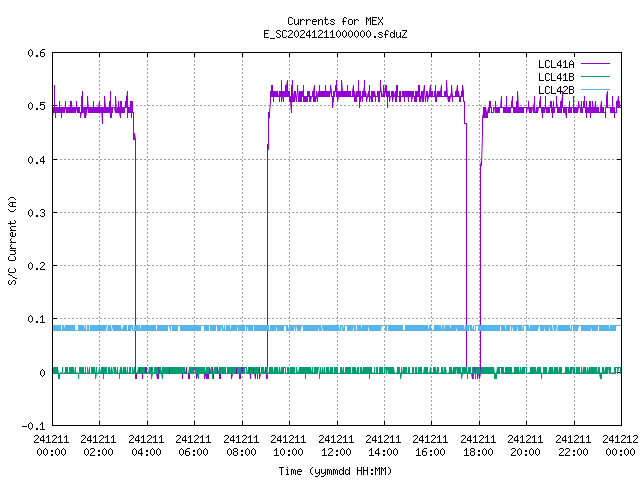Click the y-axis tick value 0.6
Screen dimensions: 640x480
click(36, 53)
